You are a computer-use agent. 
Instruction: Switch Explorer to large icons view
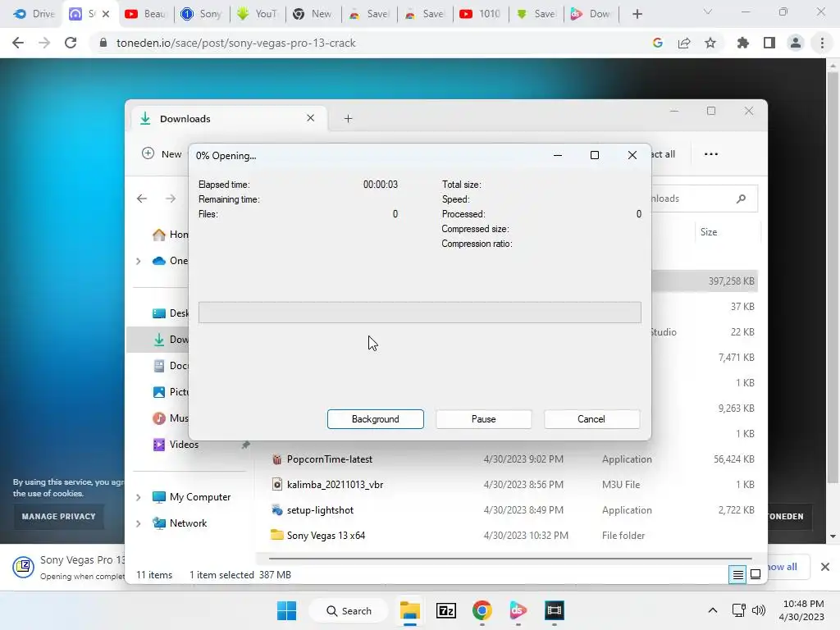756,575
